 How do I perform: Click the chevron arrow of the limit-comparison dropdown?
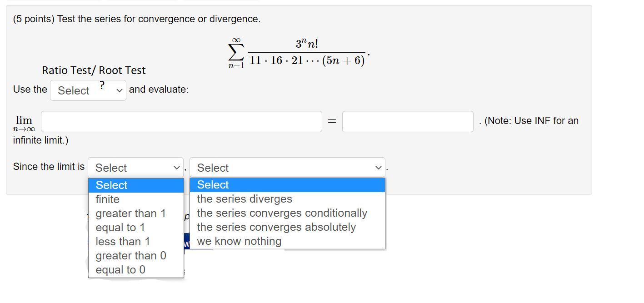click(177, 168)
